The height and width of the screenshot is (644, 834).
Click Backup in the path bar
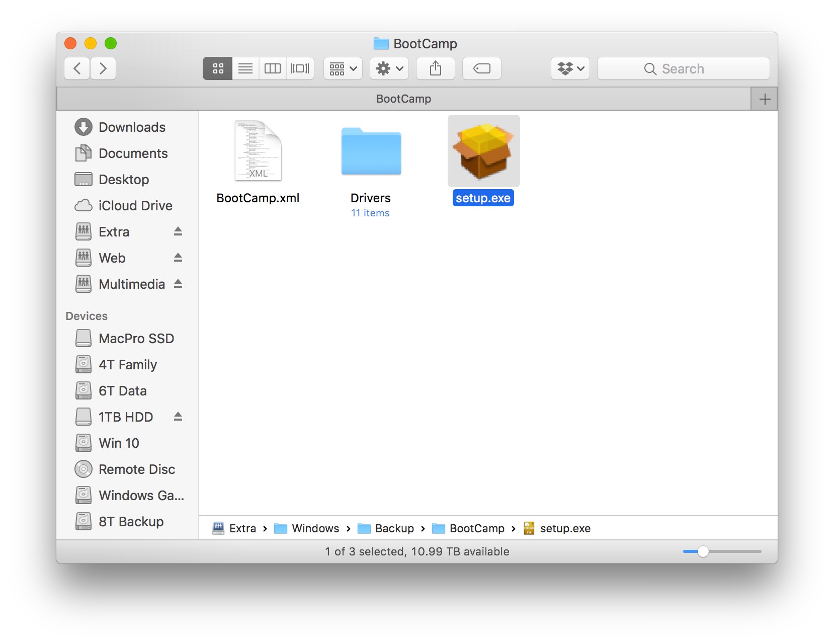point(386,528)
